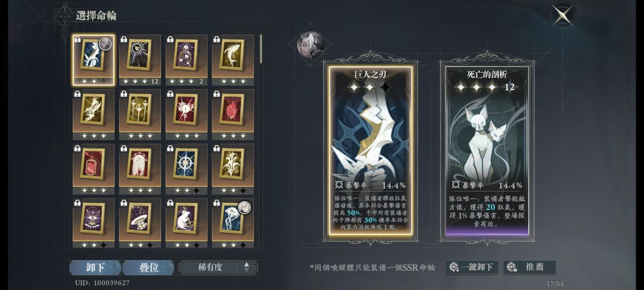The image size is (644, 290).
Task: Select the blue compass wheel card thumbnail
Action: click(x=186, y=169)
